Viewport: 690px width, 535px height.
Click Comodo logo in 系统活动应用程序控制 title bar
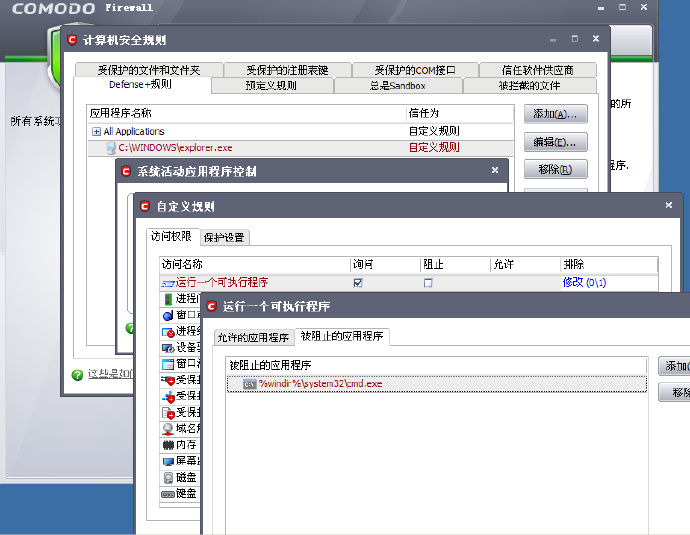click(x=126, y=171)
